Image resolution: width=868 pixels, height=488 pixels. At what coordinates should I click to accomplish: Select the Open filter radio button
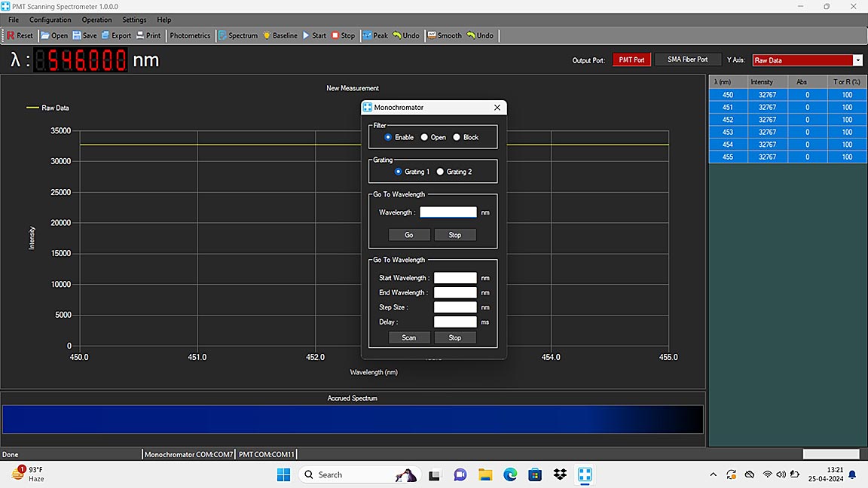point(424,137)
